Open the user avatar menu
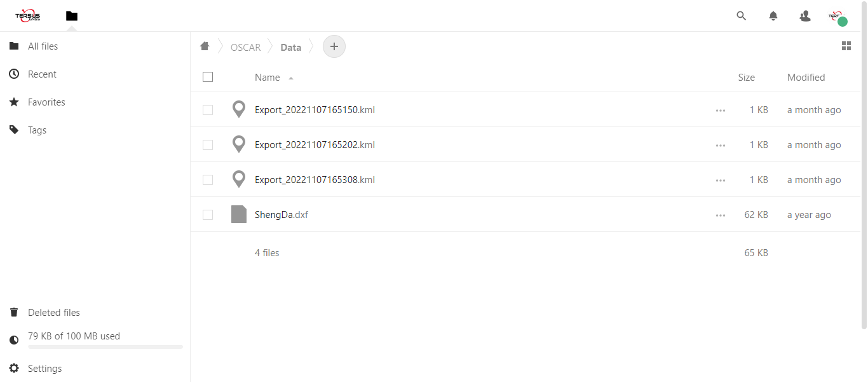This screenshot has height=382, width=868. (838, 17)
